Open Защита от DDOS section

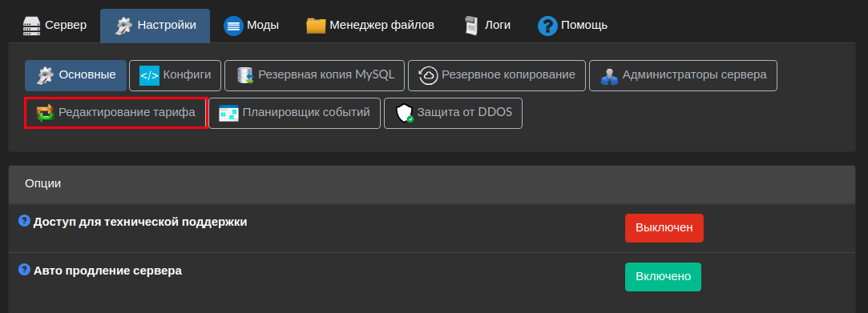(453, 114)
